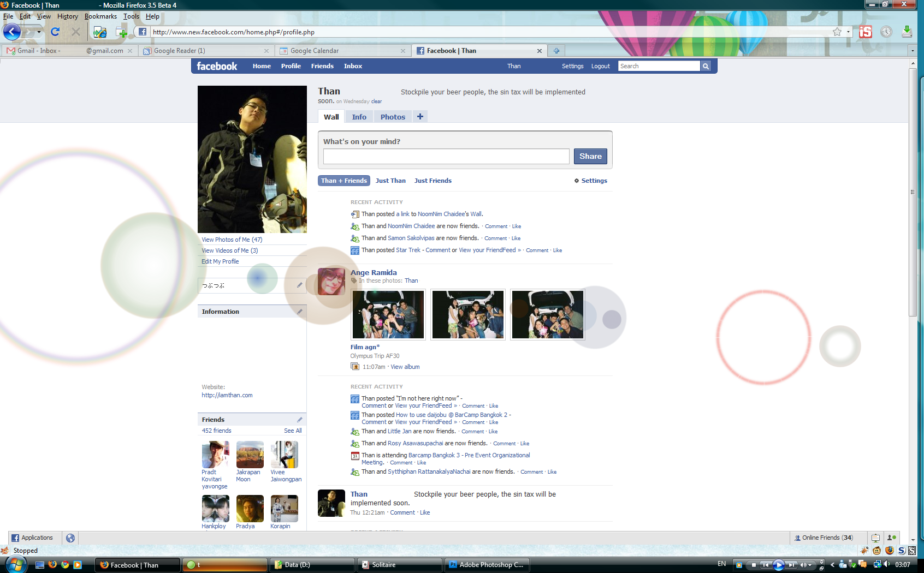Skip to next track in taskbar player
Viewport: 924px width, 573px height.
tap(791, 565)
